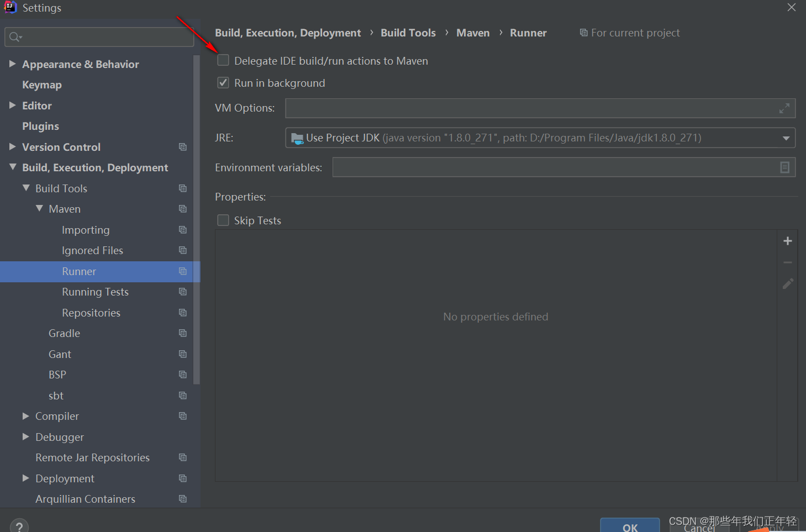Screen dimensions: 806x532
Task: Click the IntelliJ IDEA logo in title bar
Action: click(10, 7)
